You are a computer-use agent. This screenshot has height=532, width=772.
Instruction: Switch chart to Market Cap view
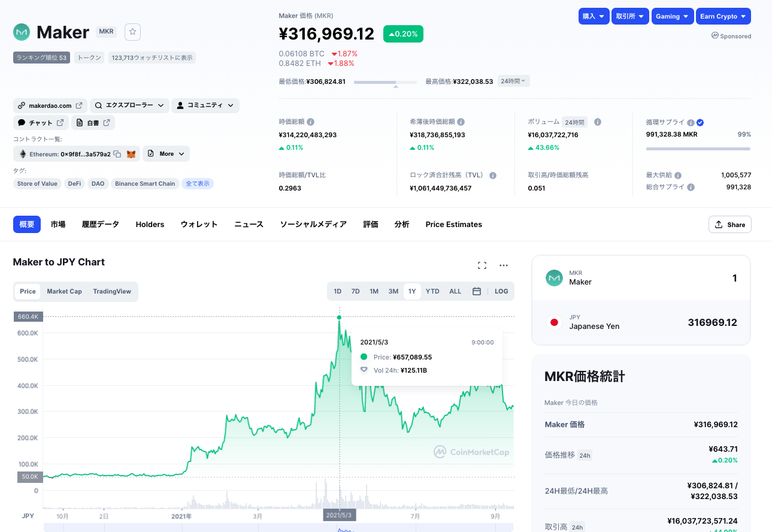pos(64,291)
